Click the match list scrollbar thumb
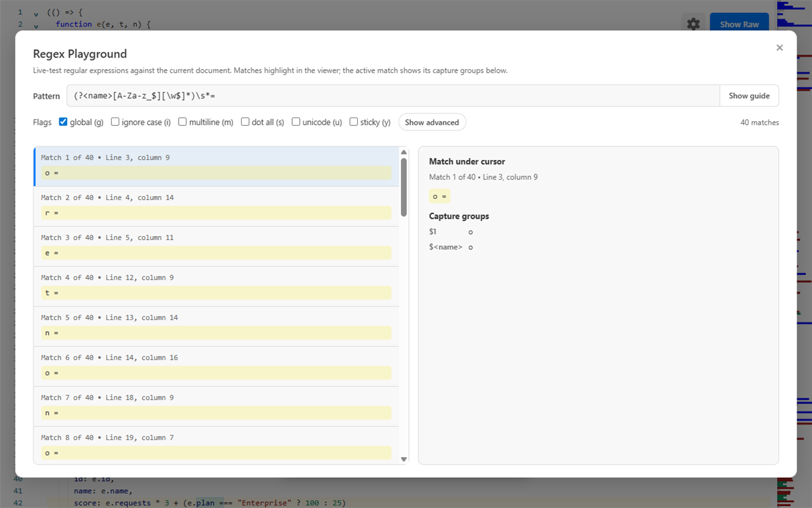812x508 pixels. [404, 187]
